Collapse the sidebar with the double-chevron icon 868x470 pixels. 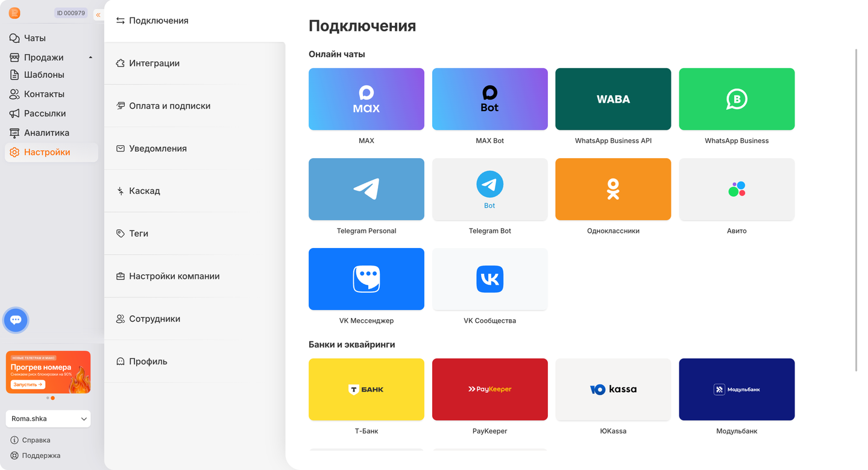point(98,14)
